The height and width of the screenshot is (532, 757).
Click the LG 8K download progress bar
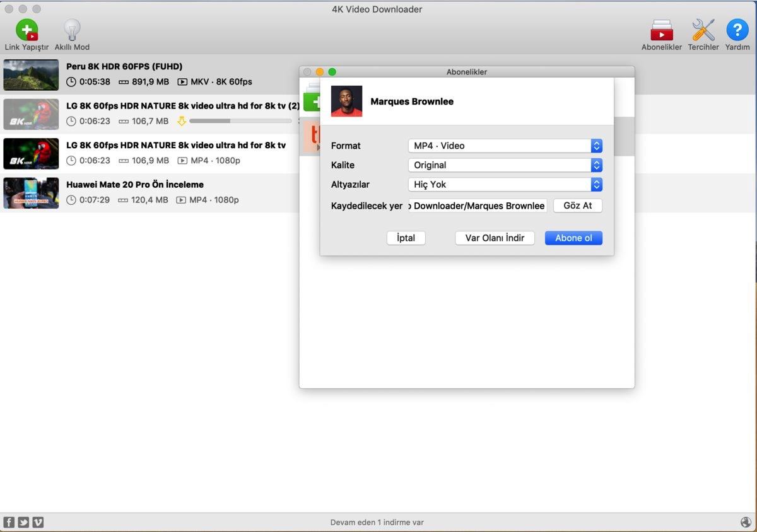click(240, 121)
